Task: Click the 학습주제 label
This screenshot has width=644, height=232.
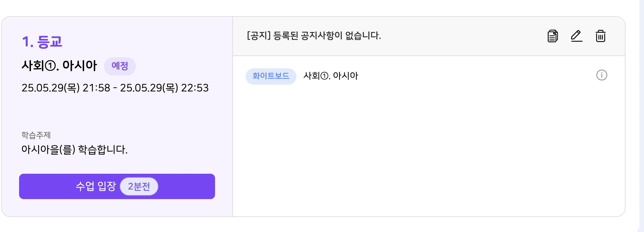Action: pos(36,135)
